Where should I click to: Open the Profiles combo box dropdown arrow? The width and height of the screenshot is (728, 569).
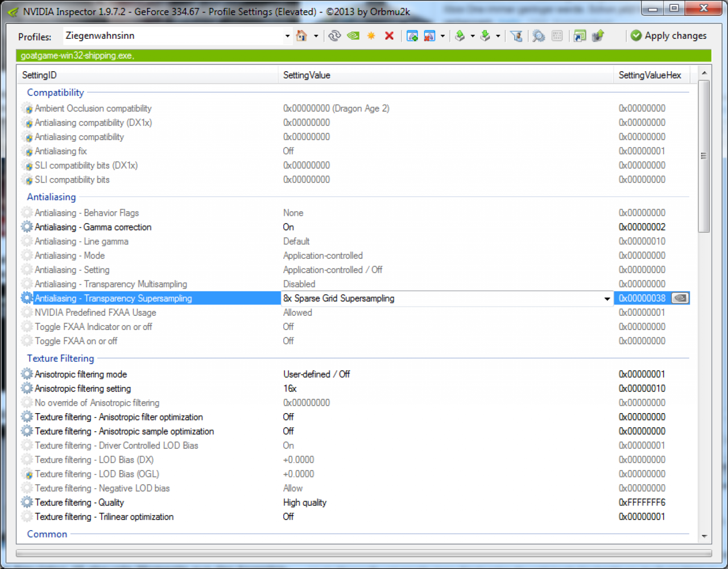[x=287, y=36]
